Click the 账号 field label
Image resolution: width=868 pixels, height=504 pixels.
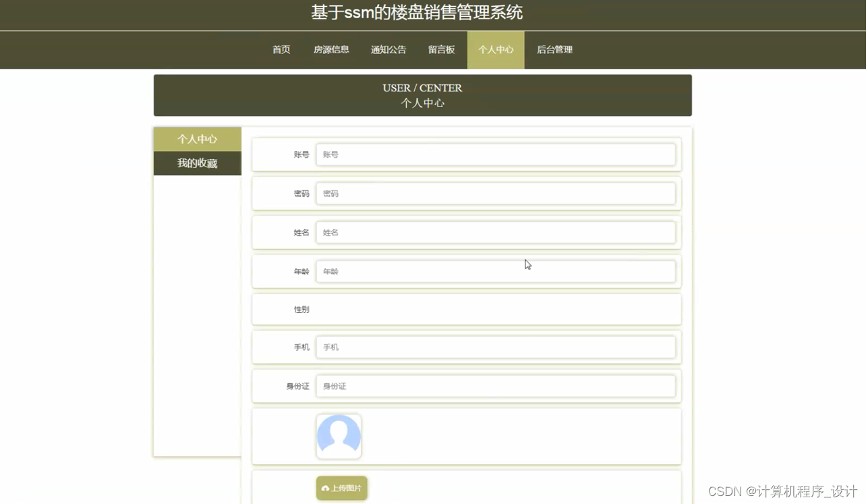[x=301, y=155]
